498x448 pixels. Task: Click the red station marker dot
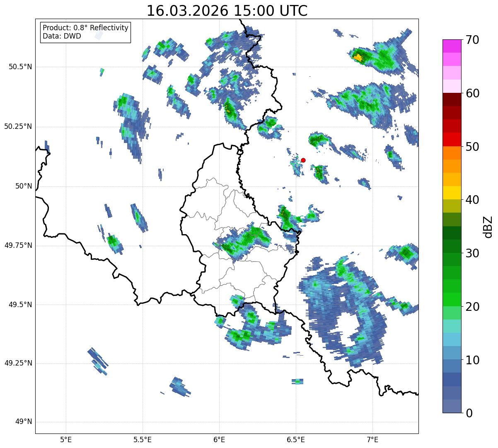coord(303,160)
